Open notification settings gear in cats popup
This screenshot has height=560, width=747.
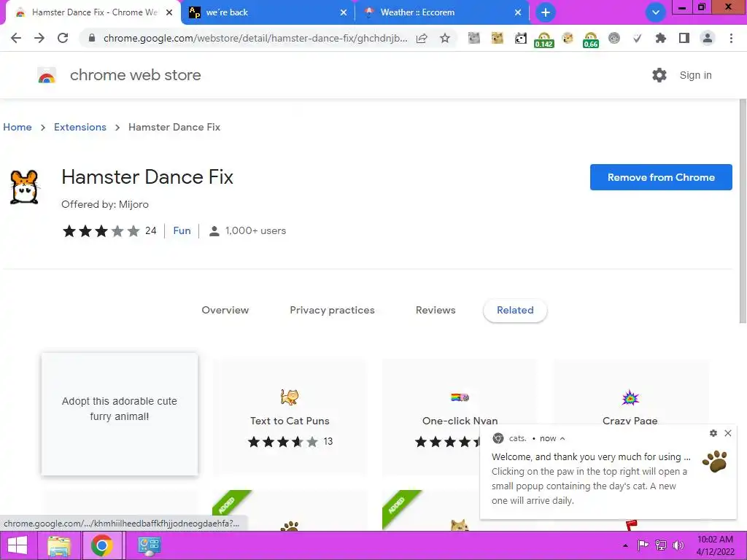[x=713, y=433]
